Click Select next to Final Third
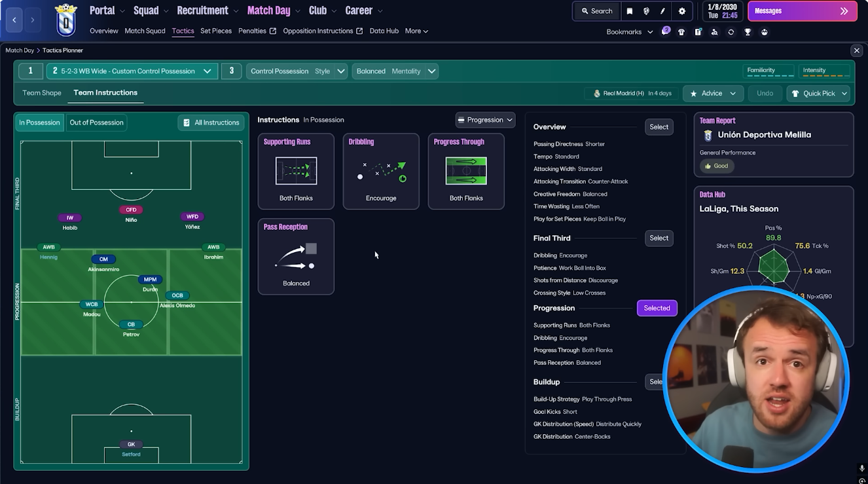This screenshot has width=868, height=484. (x=659, y=238)
